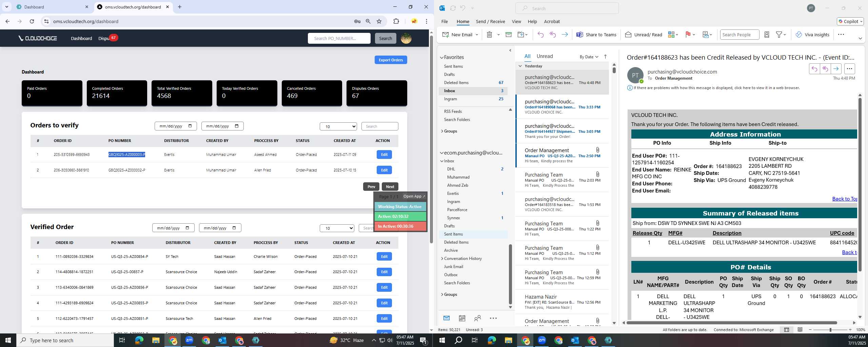This screenshot has width=868, height=347.
Task: Open the View ribbon tab in Outlook
Action: [516, 21]
